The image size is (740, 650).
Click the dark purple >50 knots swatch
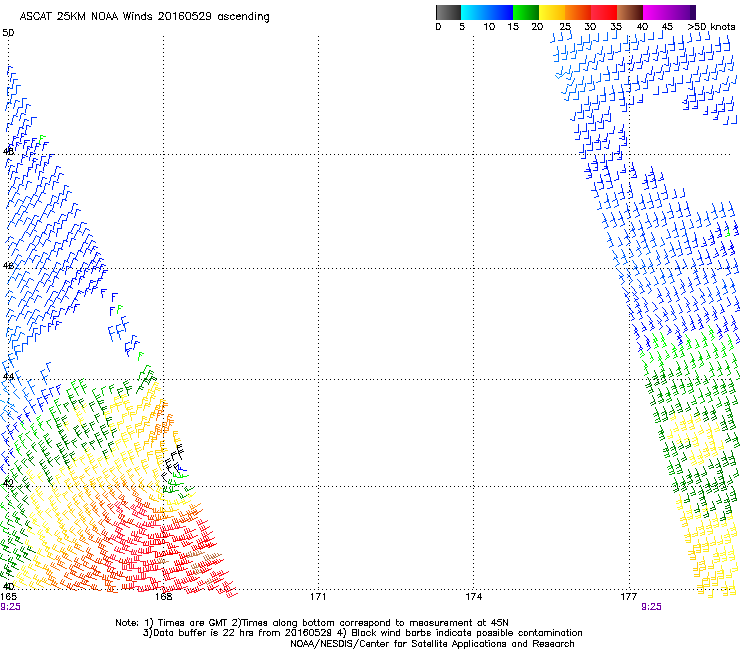693,12
